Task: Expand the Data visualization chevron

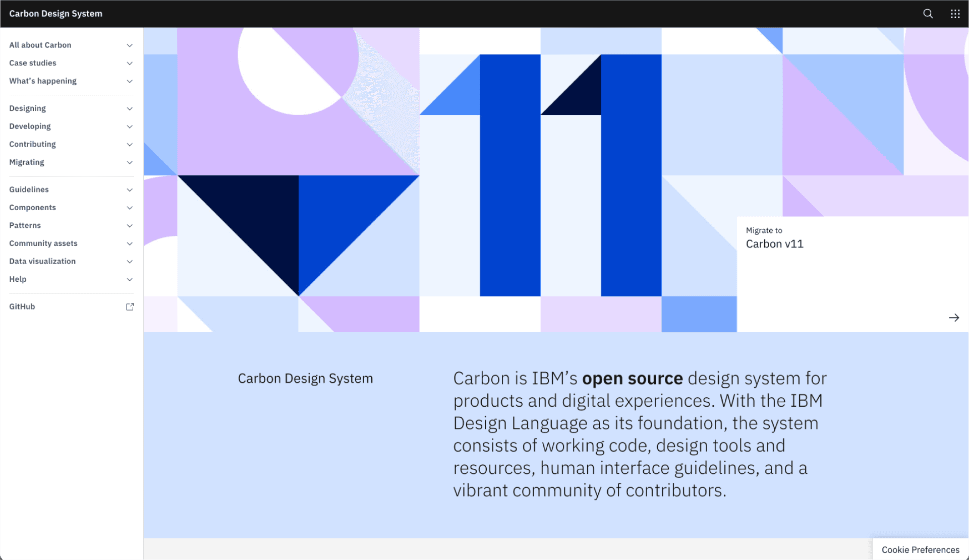Action: pyautogui.click(x=130, y=262)
